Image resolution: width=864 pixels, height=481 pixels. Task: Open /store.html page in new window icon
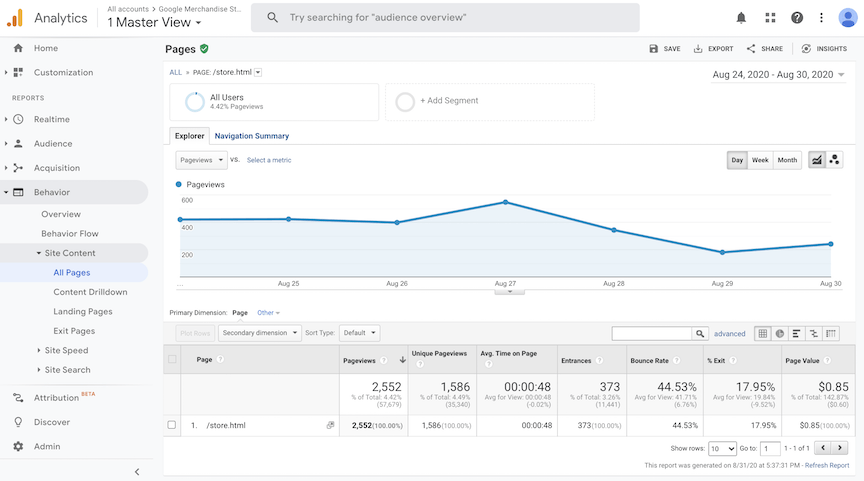(330, 425)
